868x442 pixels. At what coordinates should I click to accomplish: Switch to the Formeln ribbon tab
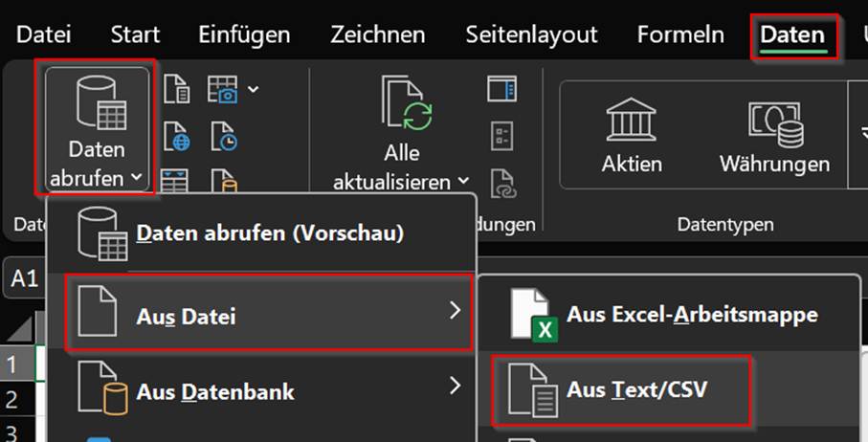(x=680, y=35)
